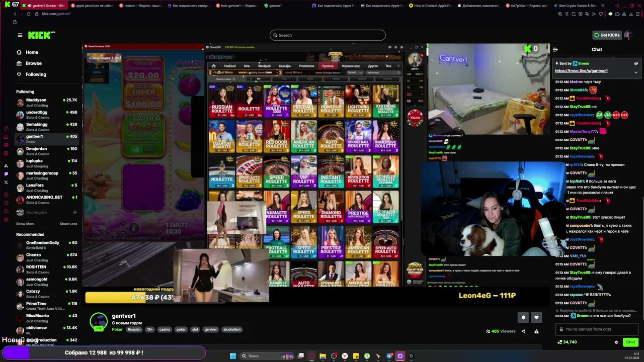644x362 pixels.
Task: Open the Semakingg channel in Following
Action: click(46, 127)
